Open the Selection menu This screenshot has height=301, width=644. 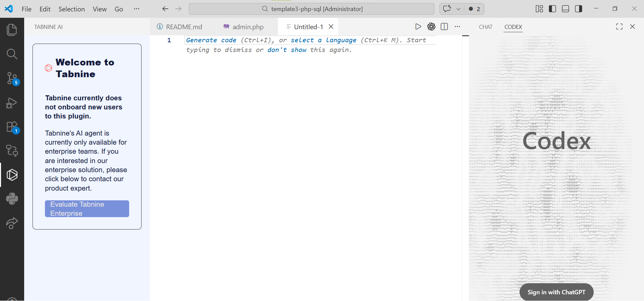point(71,9)
